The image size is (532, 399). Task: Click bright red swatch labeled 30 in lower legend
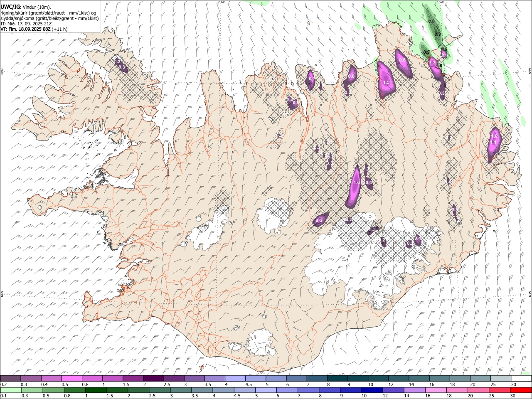(x=521, y=390)
